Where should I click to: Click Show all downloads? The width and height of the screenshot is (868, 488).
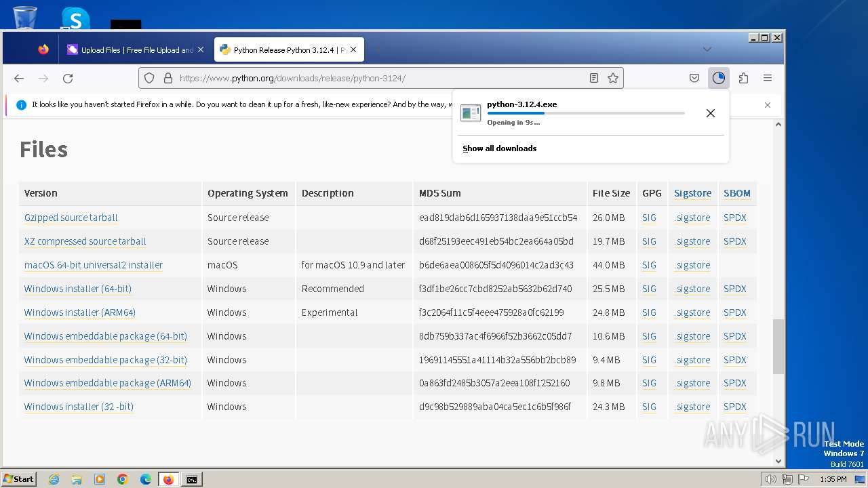point(500,148)
